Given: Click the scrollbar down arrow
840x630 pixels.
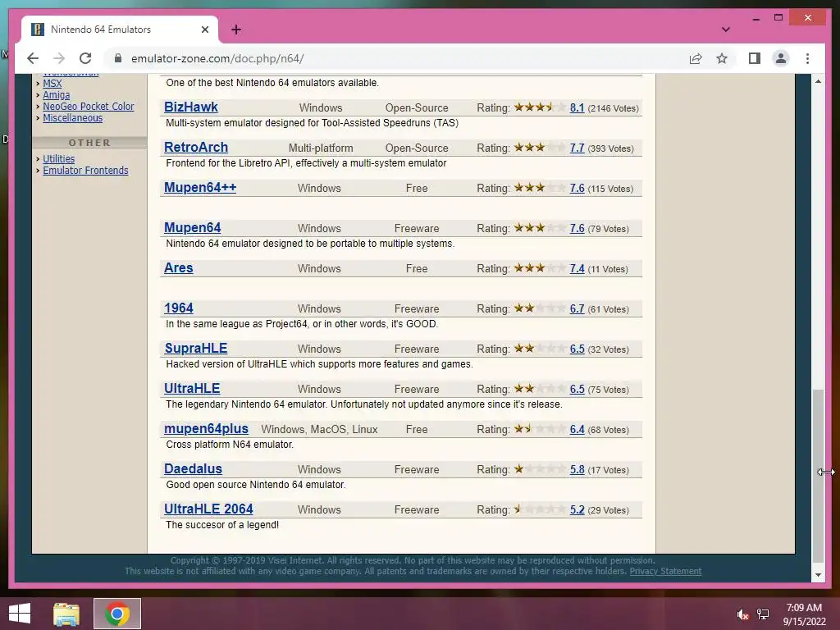Looking at the screenshot, I should 818,575.
